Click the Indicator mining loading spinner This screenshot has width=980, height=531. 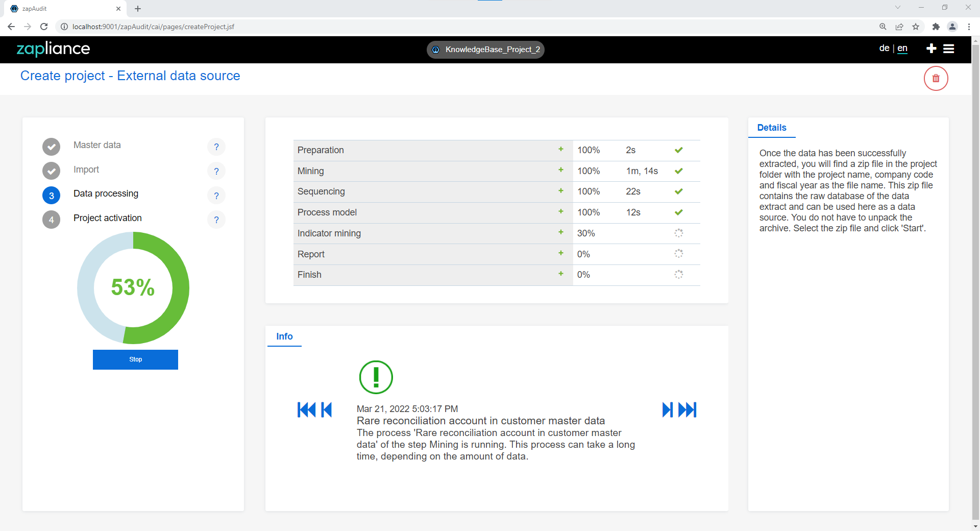point(679,233)
